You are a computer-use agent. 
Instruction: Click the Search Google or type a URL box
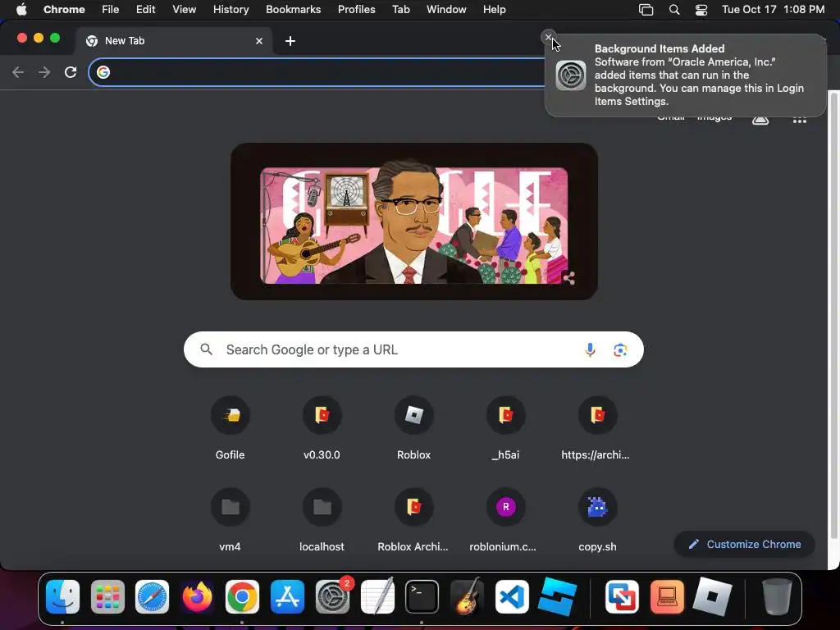[413, 349]
